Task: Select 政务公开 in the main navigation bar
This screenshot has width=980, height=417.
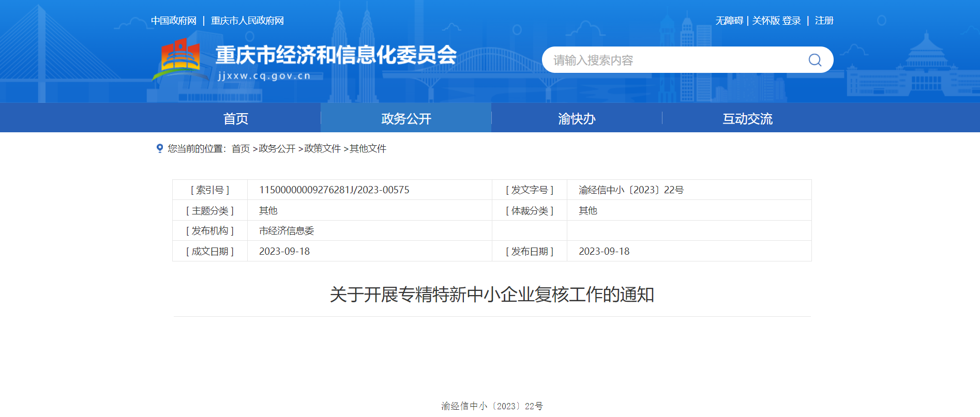Action: click(x=406, y=118)
